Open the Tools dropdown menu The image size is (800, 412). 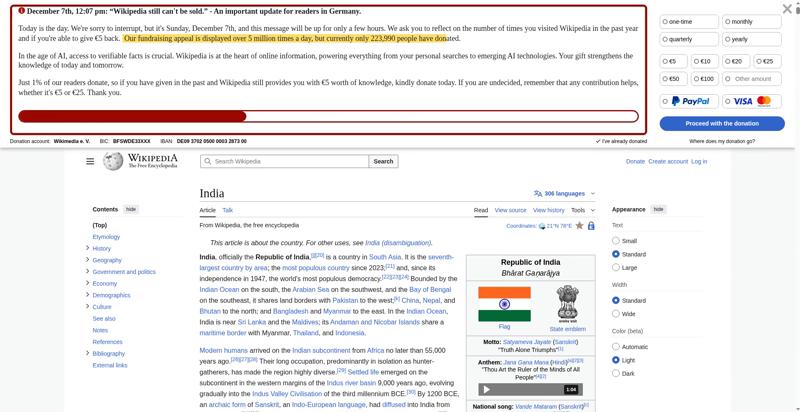583,210
